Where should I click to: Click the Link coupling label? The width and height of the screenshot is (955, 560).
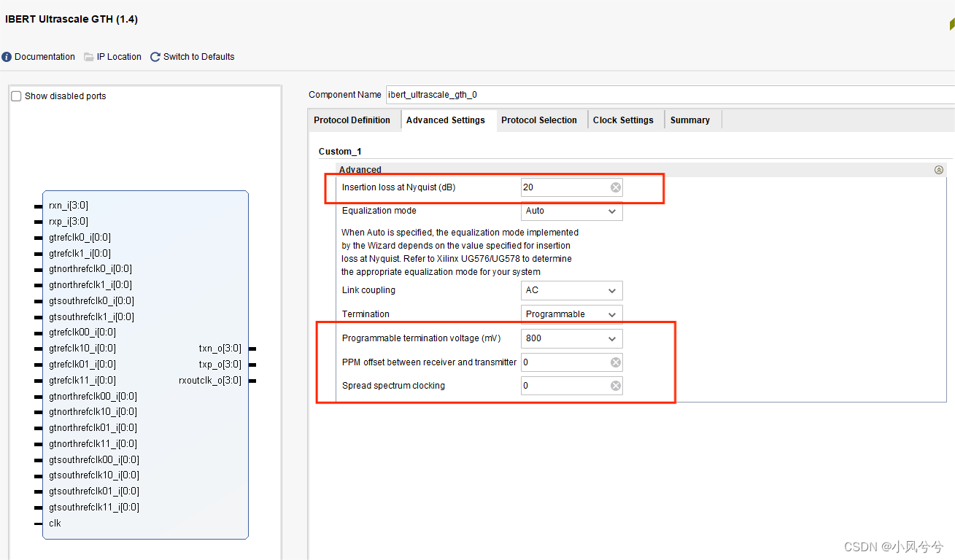click(369, 290)
